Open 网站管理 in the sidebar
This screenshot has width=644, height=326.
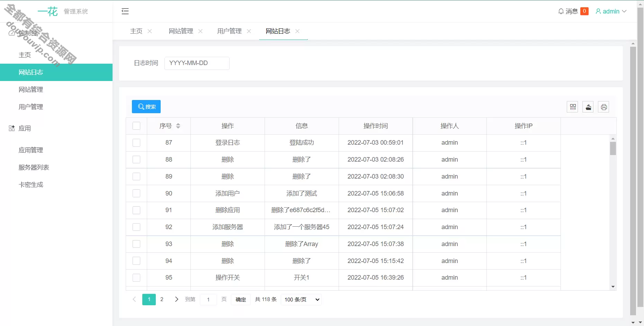coord(56,90)
